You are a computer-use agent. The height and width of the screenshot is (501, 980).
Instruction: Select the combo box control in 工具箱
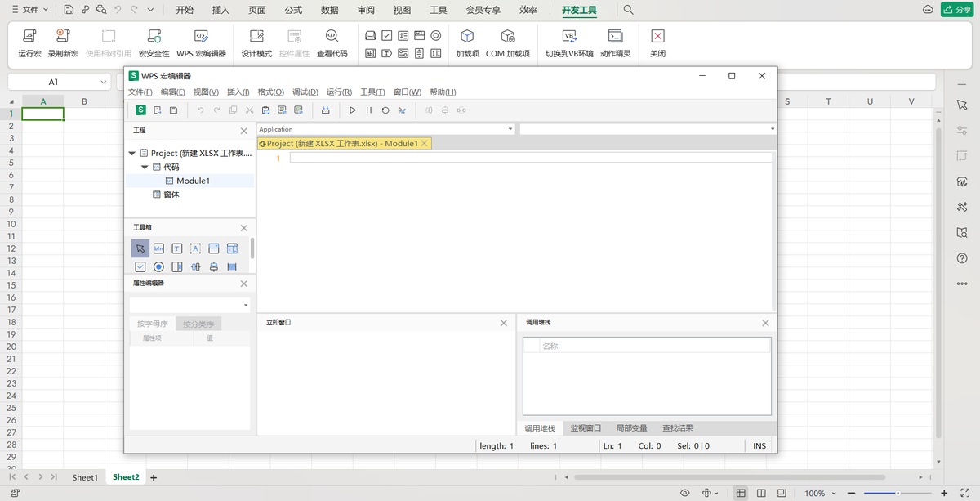point(213,248)
